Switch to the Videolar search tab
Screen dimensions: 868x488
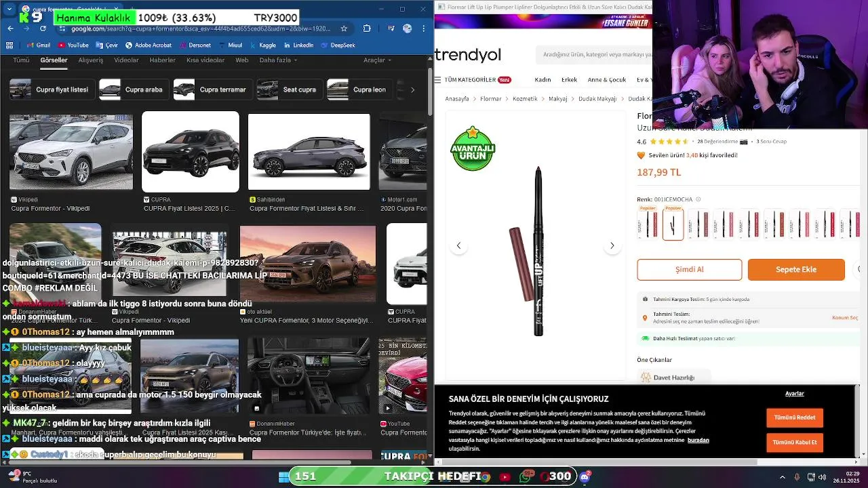(126, 60)
